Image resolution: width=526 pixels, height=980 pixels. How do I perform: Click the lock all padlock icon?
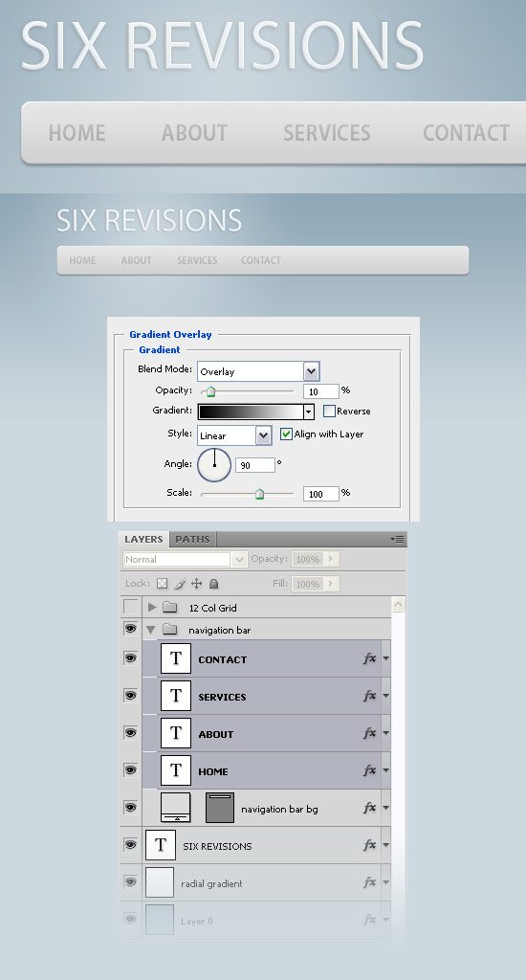click(x=213, y=584)
